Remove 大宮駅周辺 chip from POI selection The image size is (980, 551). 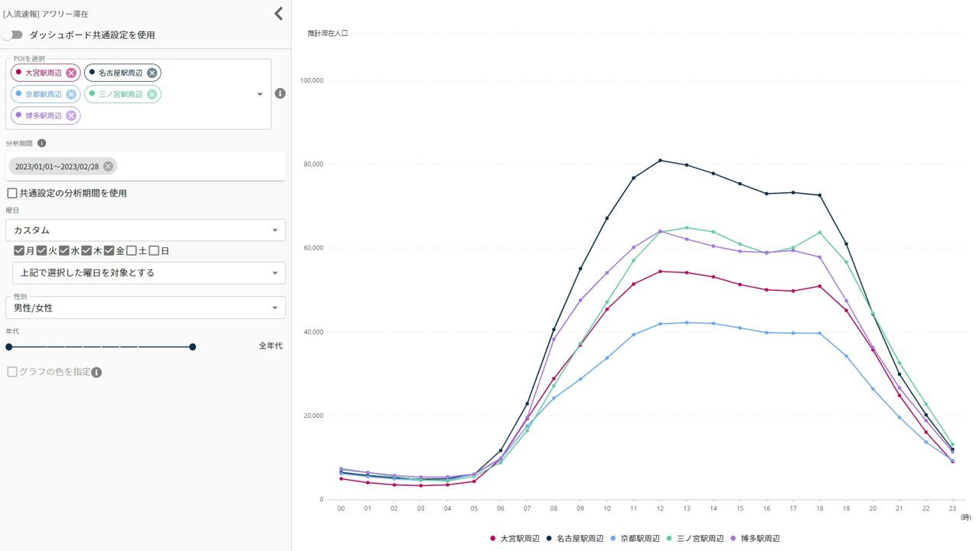(x=71, y=73)
